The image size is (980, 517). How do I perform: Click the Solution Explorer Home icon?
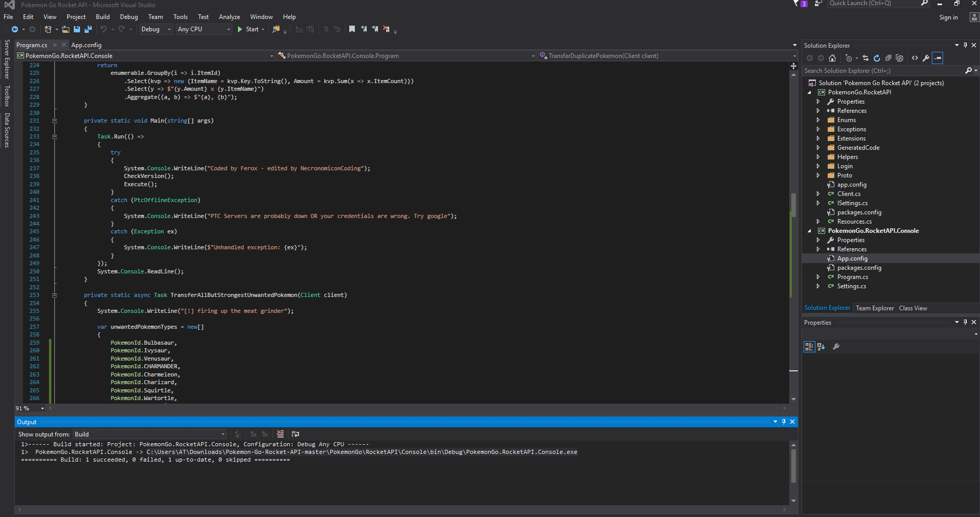point(832,58)
